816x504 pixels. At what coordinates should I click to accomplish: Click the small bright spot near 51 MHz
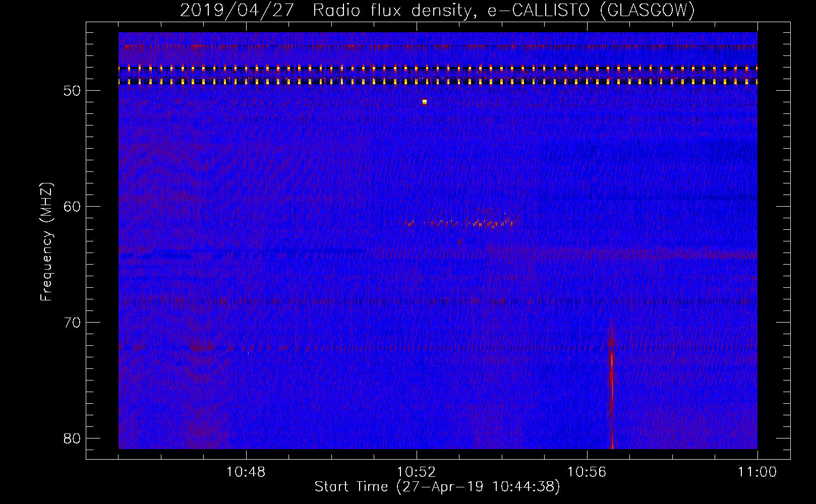coord(425,102)
